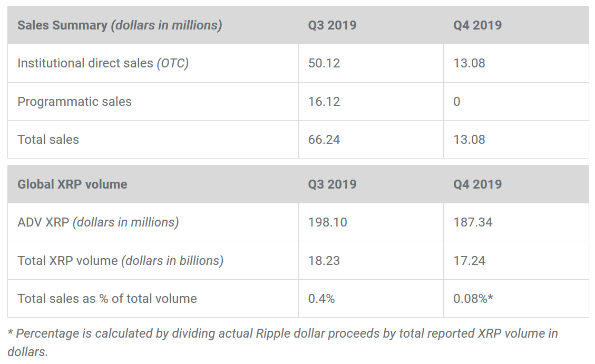Click the 50.12 institutional sales value
This screenshot has width=595, height=364.
(x=324, y=63)
